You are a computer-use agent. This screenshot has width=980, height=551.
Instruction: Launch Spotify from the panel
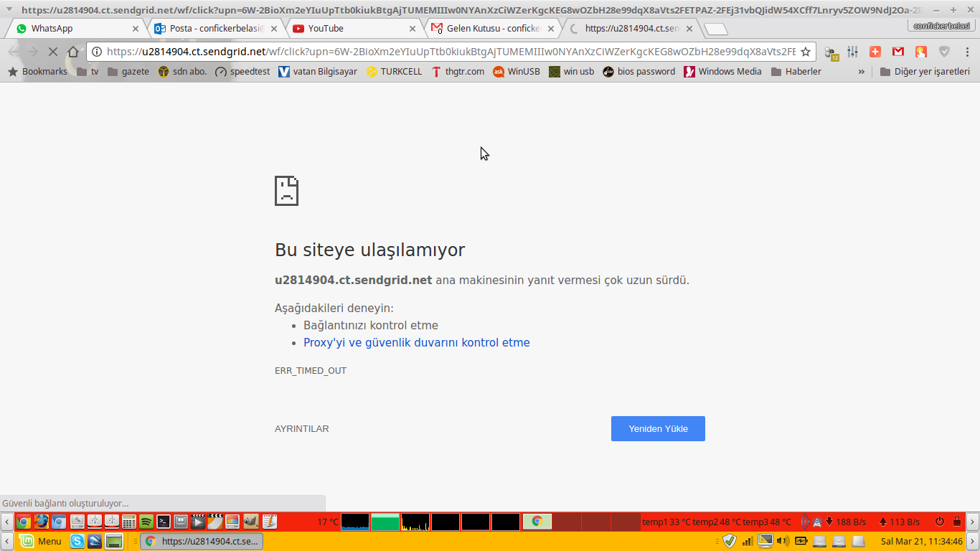(x=146, y=522)
